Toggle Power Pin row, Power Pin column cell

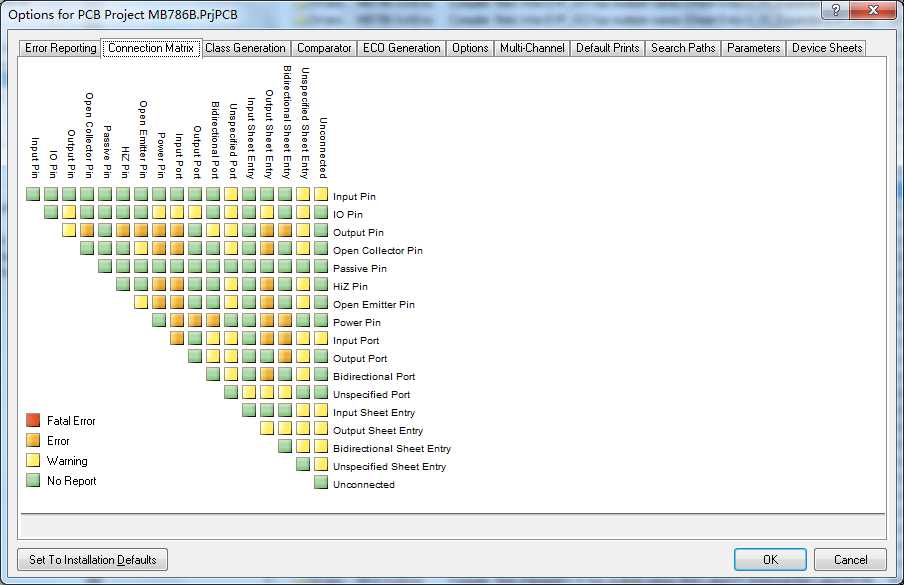(x=159, y=320)
